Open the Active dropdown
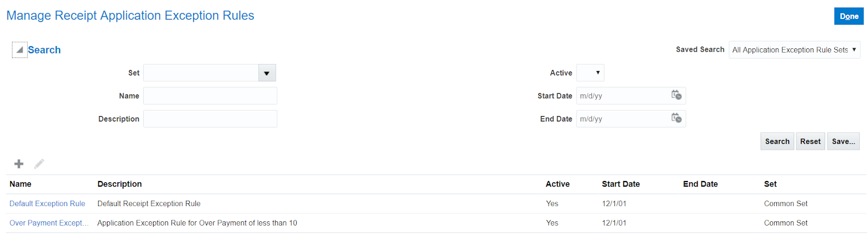The image size is (868, 237). click(590, 73)
